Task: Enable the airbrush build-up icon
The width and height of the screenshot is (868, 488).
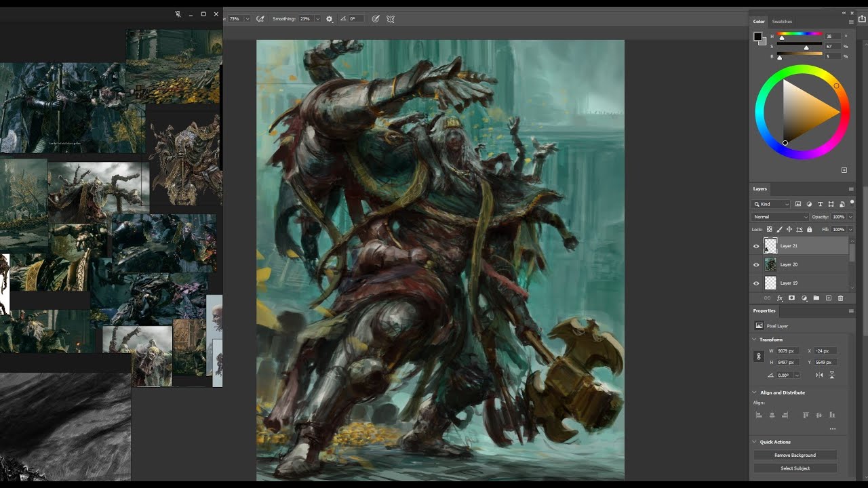Action: (x=260, y=19)
